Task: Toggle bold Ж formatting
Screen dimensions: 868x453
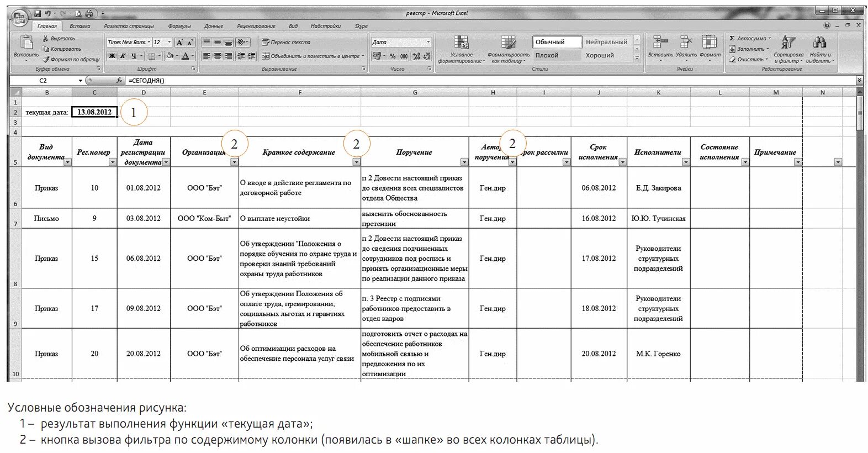Action: click(x=112, y=56)
